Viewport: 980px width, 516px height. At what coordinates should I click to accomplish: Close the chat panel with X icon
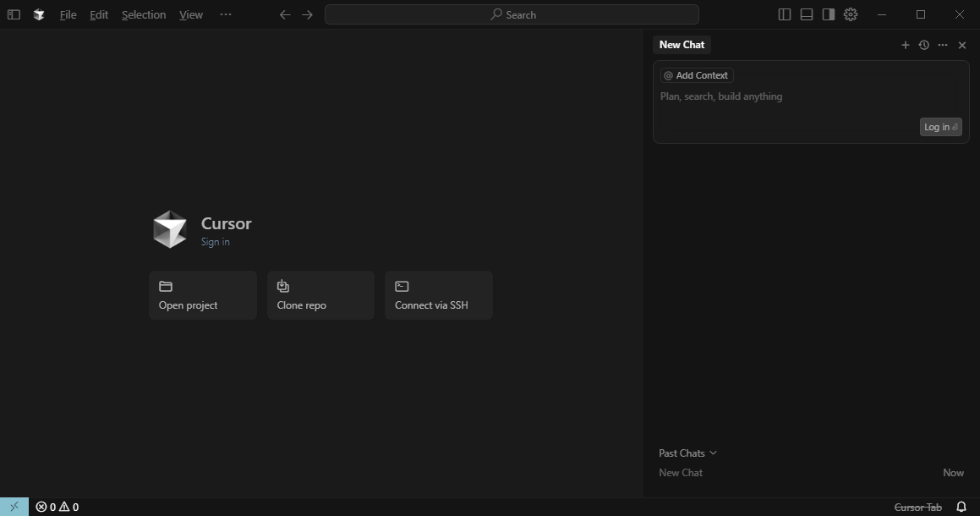(x=961, y=45)
